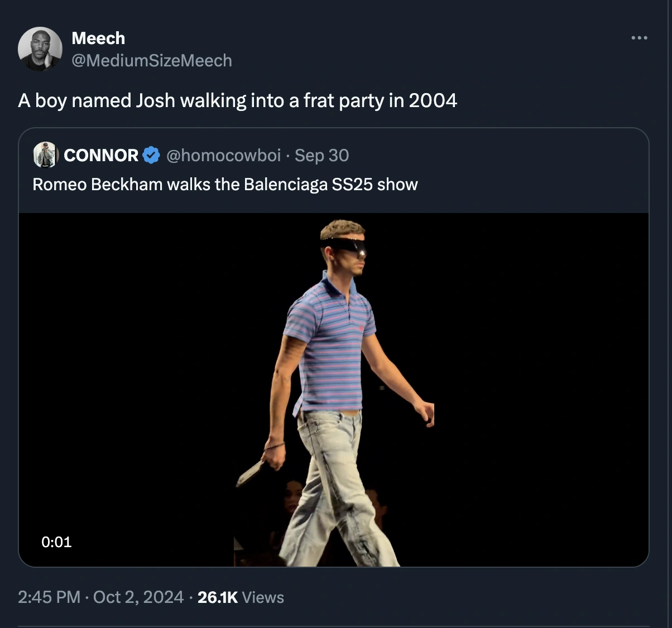672x628 pixels.
Task: Click the Sep 30 date on quoted tweet
Action: (x=322, y=155)
